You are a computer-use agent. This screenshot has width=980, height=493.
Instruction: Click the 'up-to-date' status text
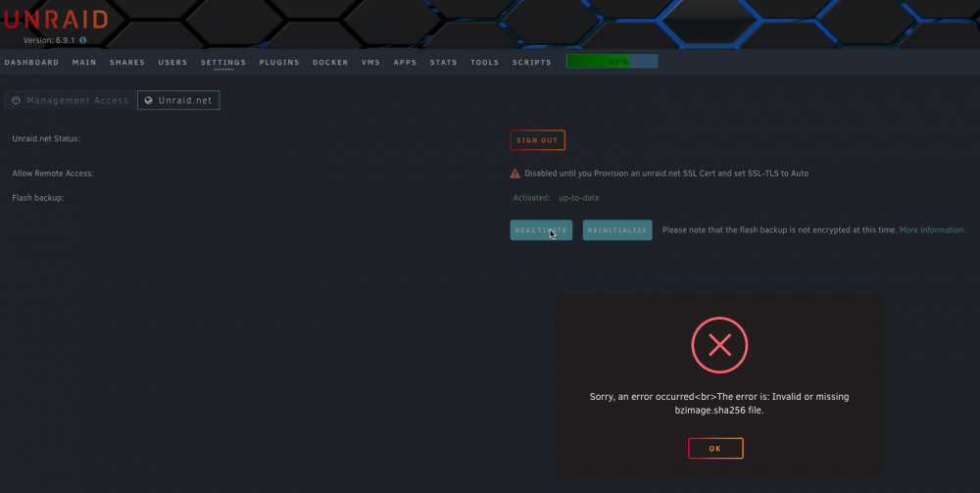(579, 198)
